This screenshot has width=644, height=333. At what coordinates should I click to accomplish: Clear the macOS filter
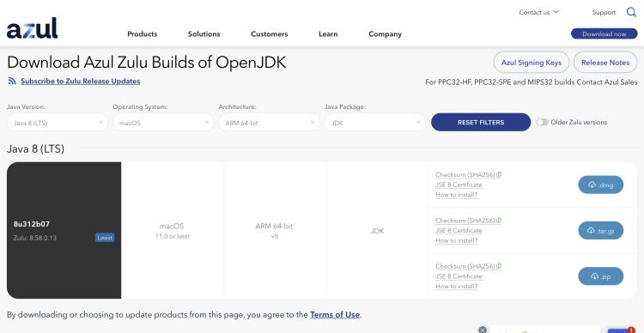(x=207, y=122)
